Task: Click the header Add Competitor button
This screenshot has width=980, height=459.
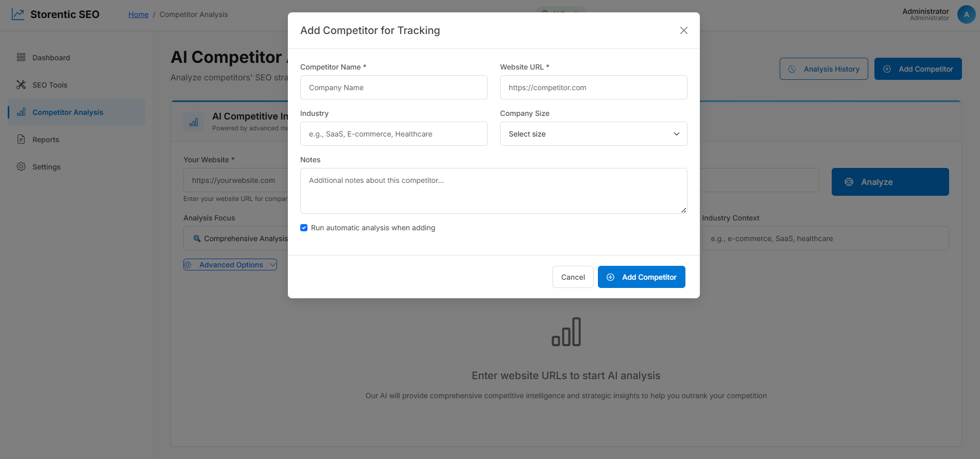Action: 918,69
